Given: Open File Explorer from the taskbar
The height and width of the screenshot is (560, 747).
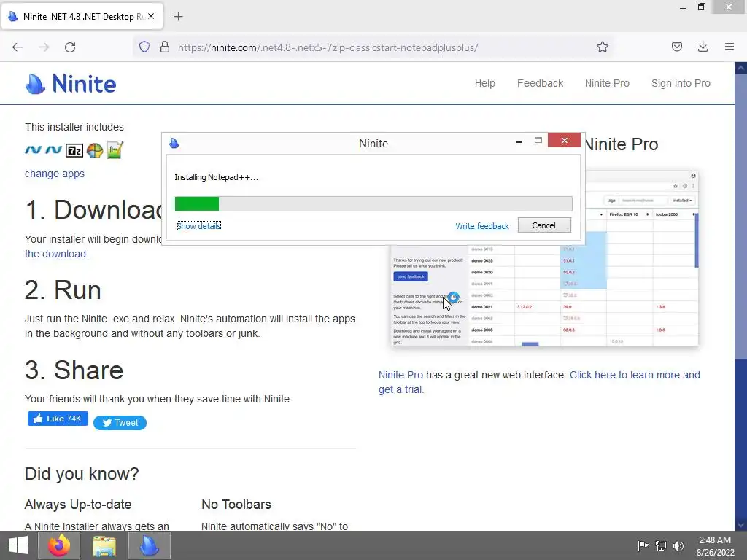Looking at the screenshot, I should click(104, 545).
